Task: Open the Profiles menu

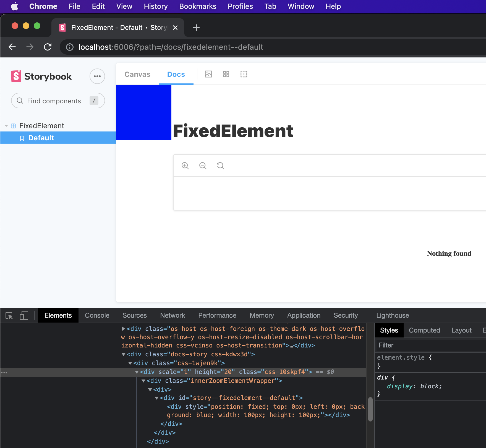Action: coord(240,6)
